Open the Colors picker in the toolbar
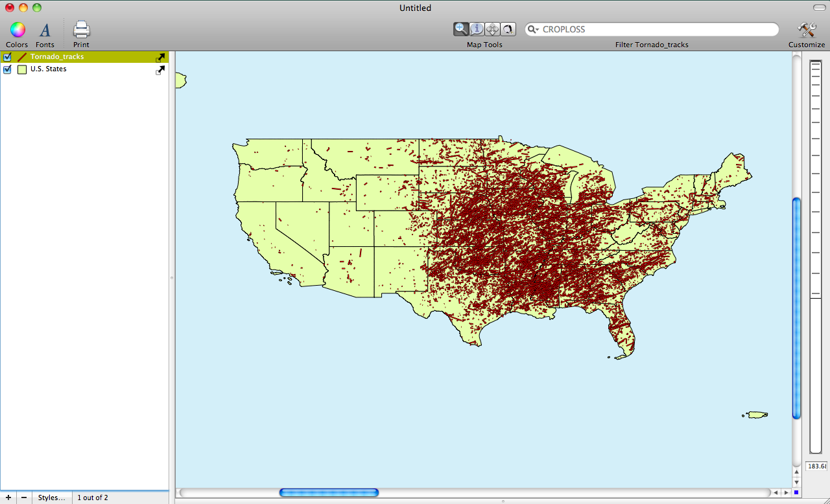830x504 pixels. pyautogui.click(x=17, y=30)
